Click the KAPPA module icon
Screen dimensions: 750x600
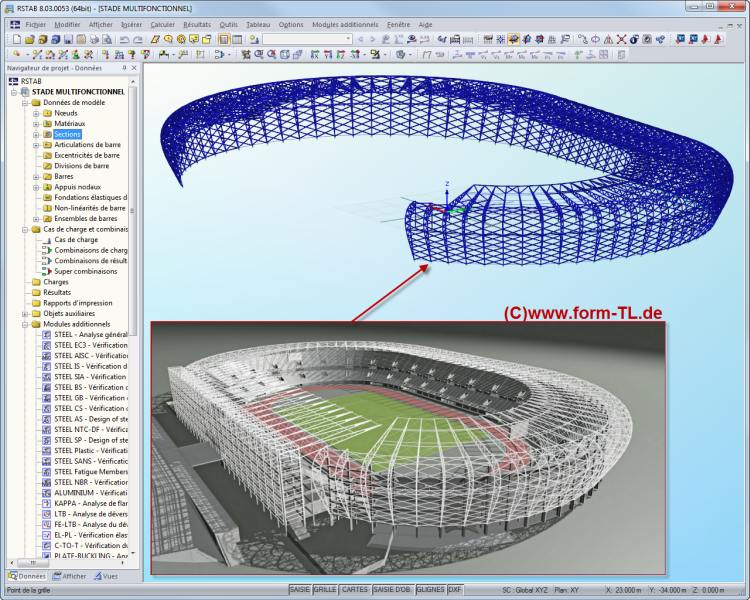pyautogui.click(x=46, y=503)
